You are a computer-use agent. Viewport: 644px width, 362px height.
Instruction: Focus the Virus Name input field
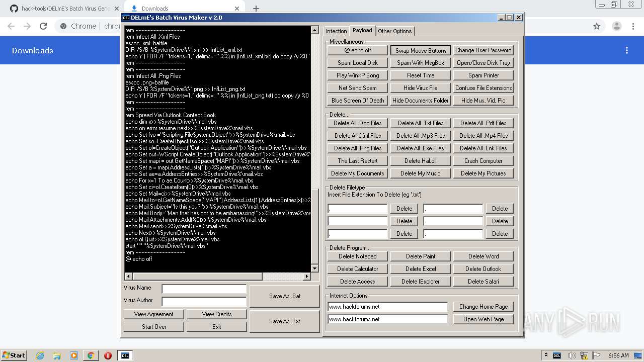[x=204, y=289]
